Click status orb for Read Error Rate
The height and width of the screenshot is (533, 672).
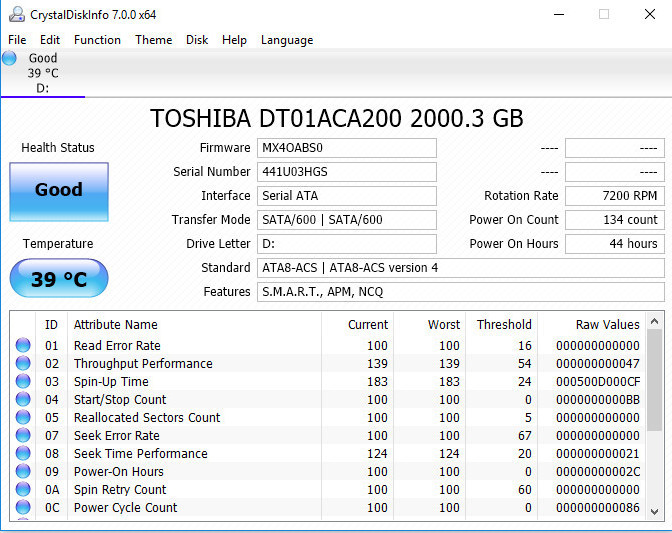[23, 345]
